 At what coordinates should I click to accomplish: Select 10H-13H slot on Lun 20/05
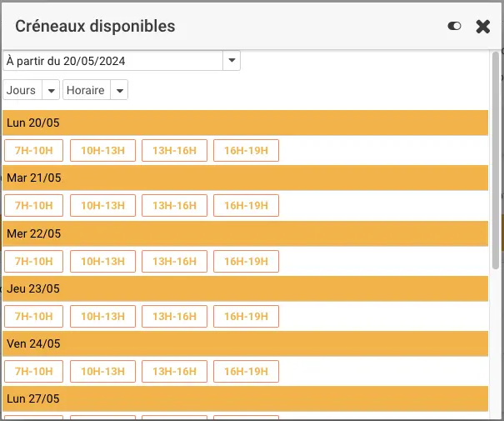click(102, 150)
